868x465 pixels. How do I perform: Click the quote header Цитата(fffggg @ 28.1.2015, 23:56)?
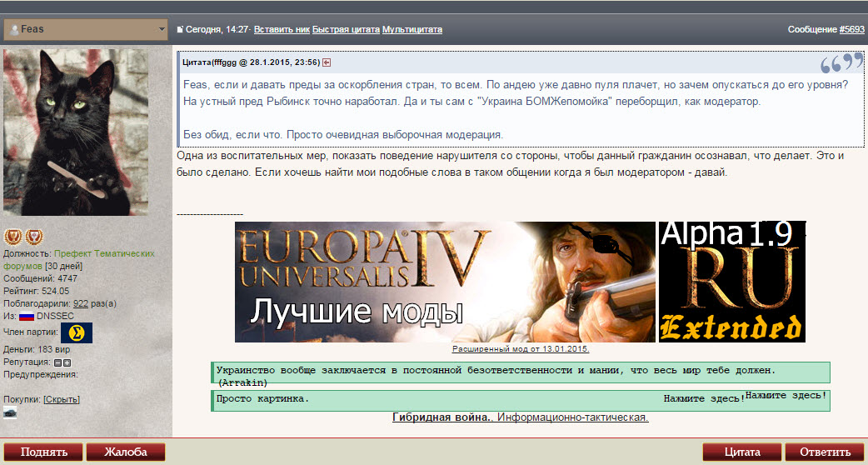(252, 62)
